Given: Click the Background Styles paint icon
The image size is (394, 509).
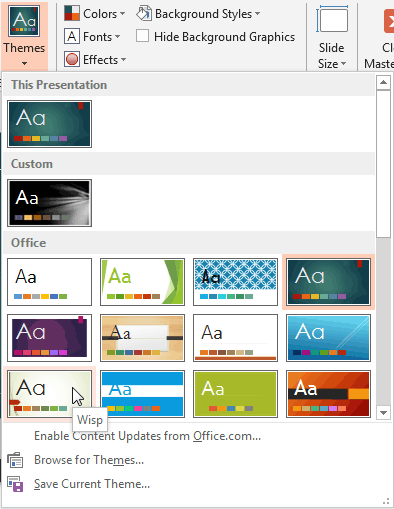Looking at the screenshot, I should point(144,13).
